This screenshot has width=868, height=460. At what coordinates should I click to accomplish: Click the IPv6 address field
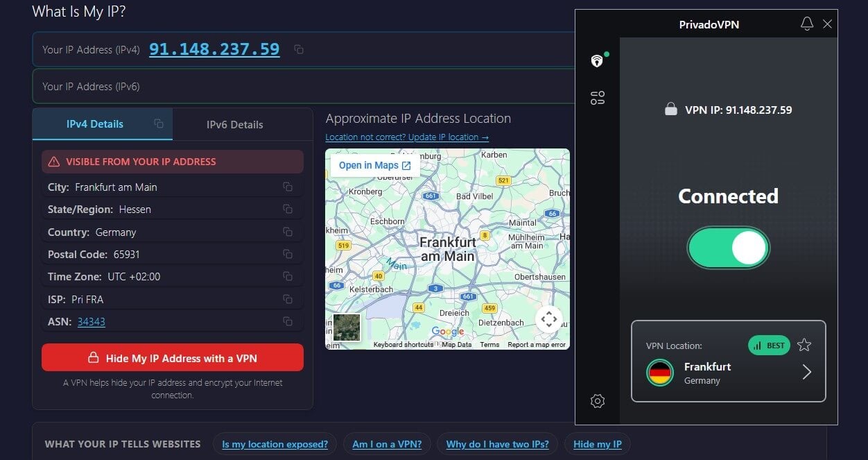pos(305,87)
